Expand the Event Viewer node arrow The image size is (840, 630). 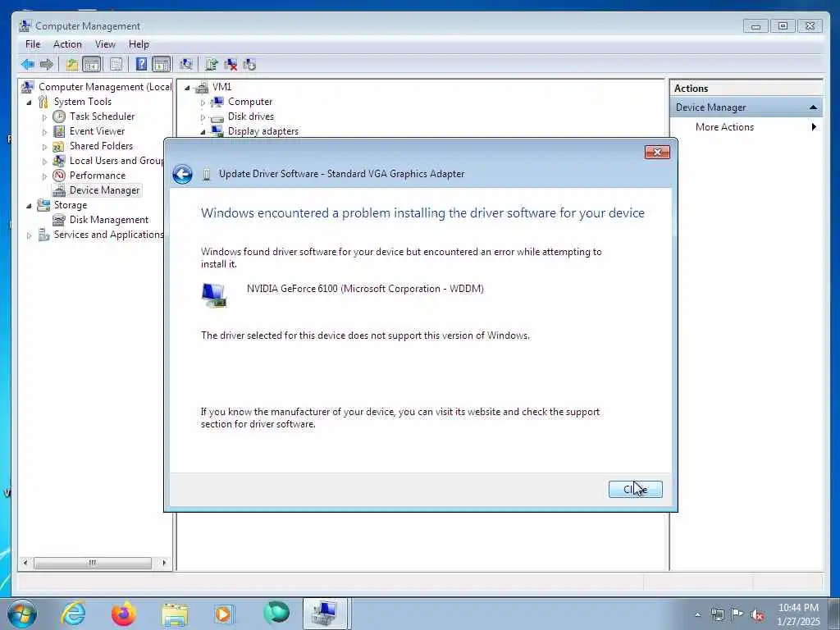pyautogui.click(x=44, y=132)
